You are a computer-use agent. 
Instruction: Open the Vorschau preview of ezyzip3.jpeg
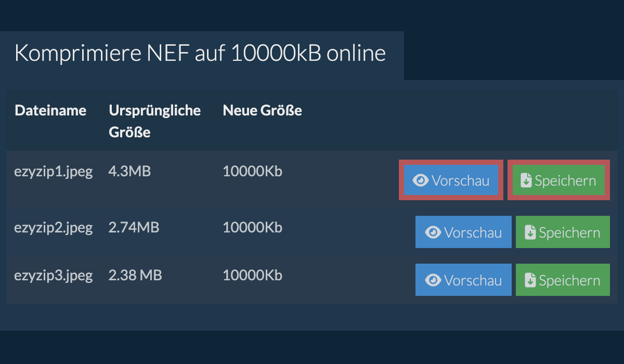(463, 280)
